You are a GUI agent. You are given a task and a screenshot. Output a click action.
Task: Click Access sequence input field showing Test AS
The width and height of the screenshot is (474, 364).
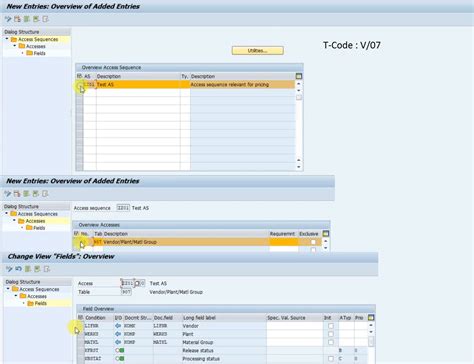(123, 208)
